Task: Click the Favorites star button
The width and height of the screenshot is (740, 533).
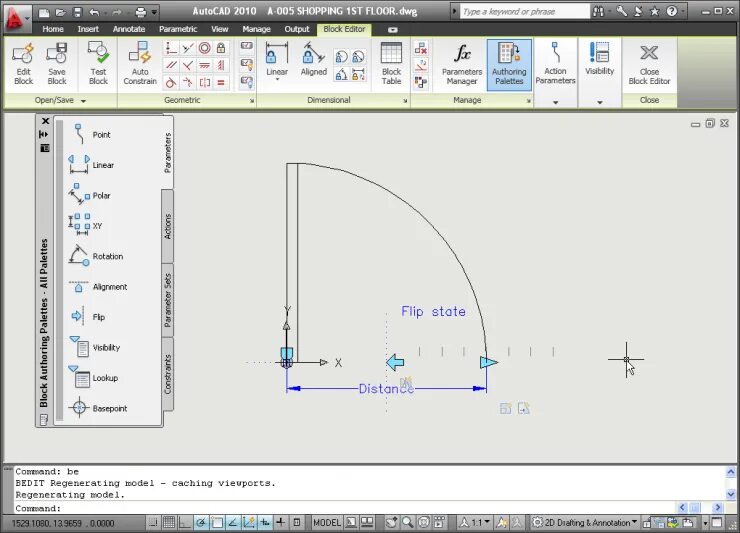Action: point(654,12)
